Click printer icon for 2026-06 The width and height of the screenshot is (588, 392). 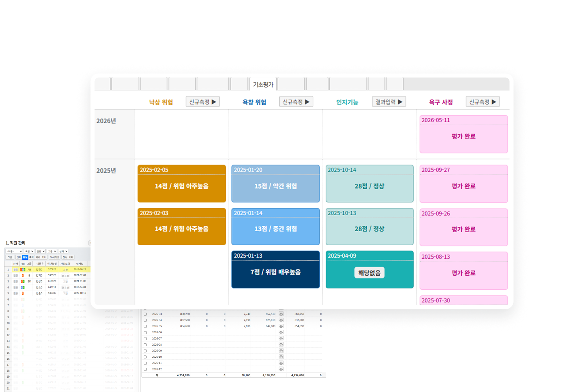click(281, 332)
